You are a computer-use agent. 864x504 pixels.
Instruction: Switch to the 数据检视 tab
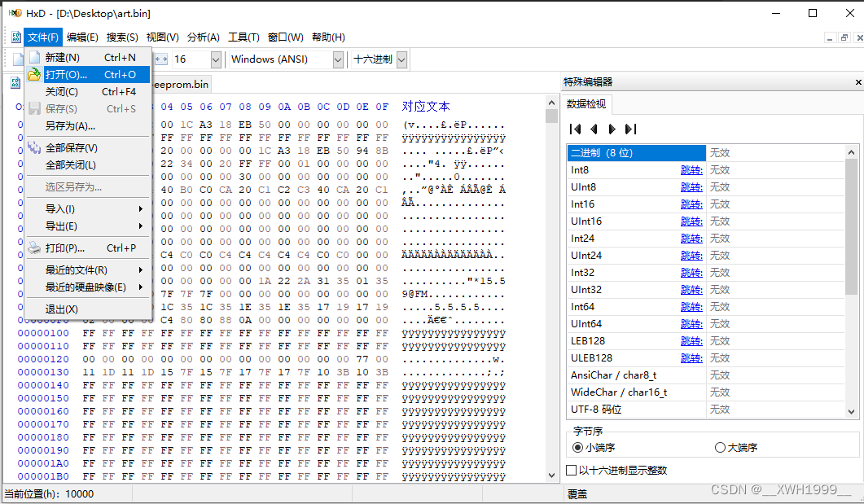pyautogui.click(x=586, y=103)
